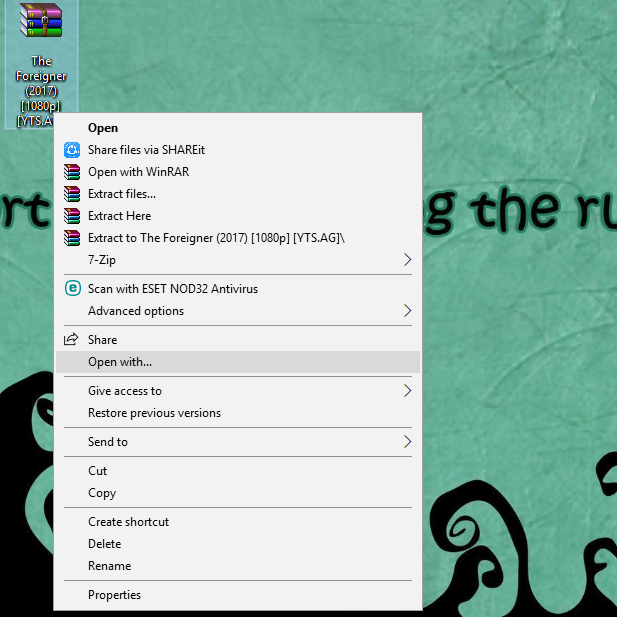Choose Copy from the menu

[238, 493]
